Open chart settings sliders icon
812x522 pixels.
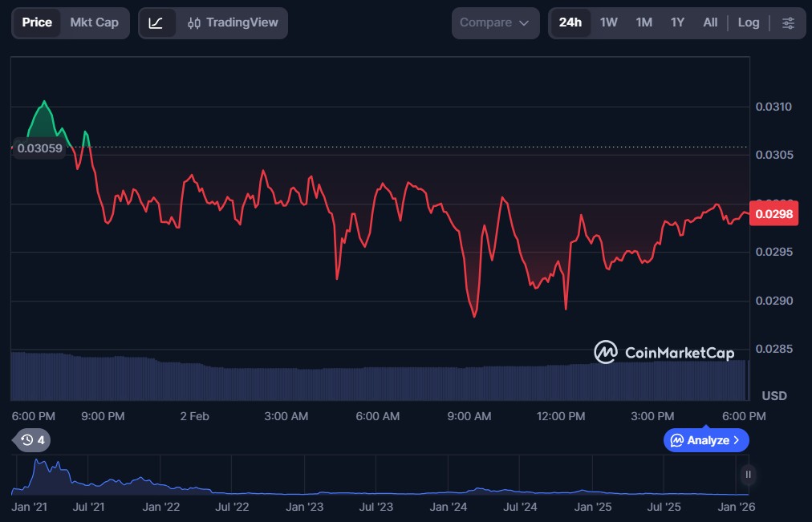click(x=788, y=22)
